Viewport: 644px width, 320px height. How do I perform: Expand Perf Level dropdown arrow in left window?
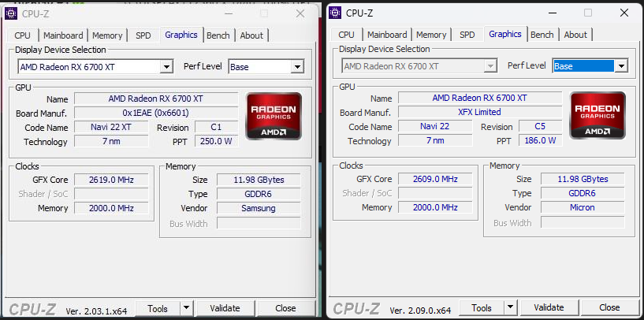[x=297, y=66]
